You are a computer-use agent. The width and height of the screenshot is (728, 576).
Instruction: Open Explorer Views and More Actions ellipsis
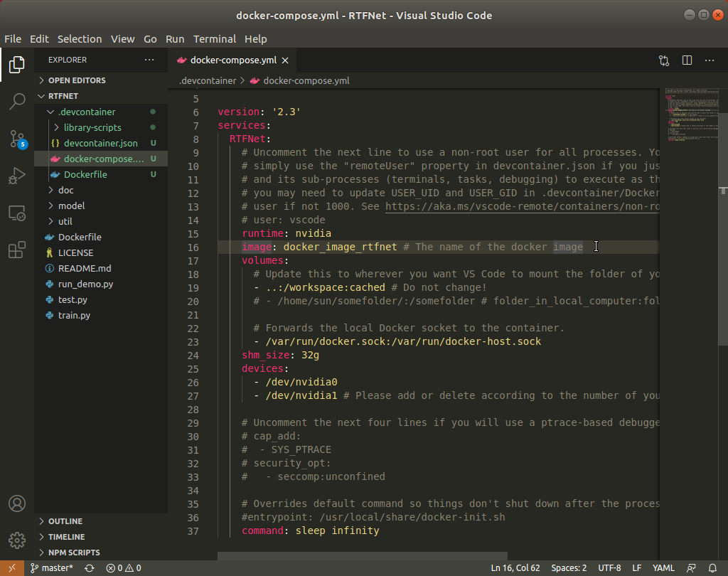tap(149, 60)
